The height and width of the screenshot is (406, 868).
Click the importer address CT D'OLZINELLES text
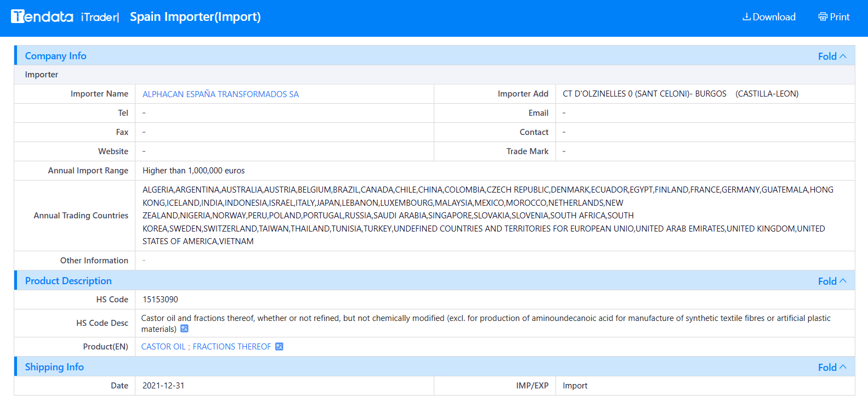coord(680,94)
